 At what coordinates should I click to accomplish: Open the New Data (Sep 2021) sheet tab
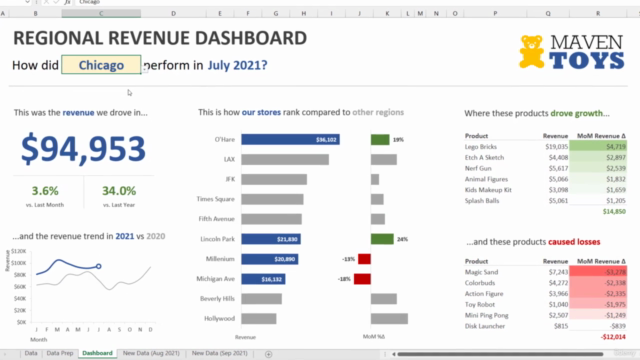(220, 353)
